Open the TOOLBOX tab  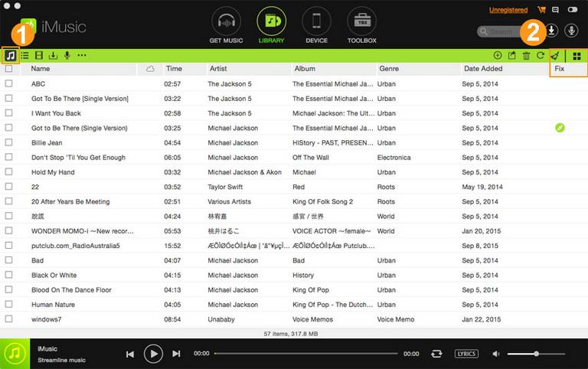[362, 26]
